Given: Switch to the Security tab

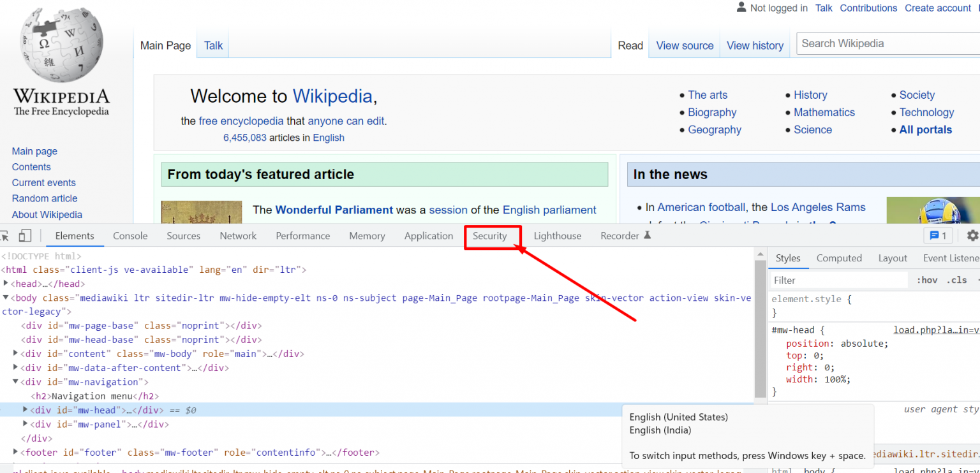Looking at the screenshot, I should [489, 236].
